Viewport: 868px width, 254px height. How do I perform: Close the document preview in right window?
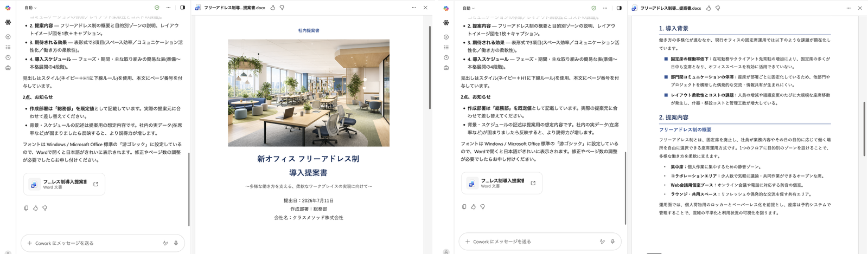(x=860, y=8)
